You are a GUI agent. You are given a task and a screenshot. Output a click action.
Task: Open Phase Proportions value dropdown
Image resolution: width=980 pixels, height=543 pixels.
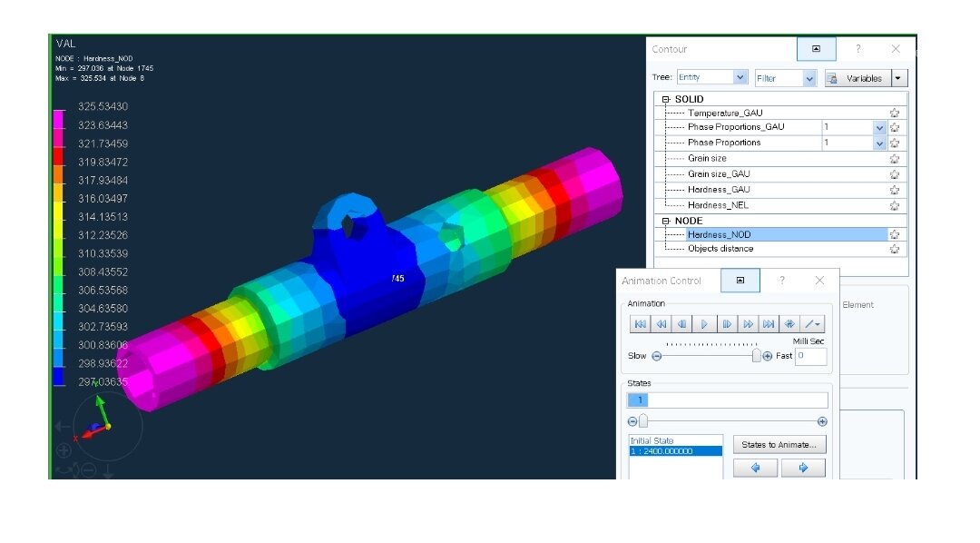pyautogui.click(x=879, y=143)
